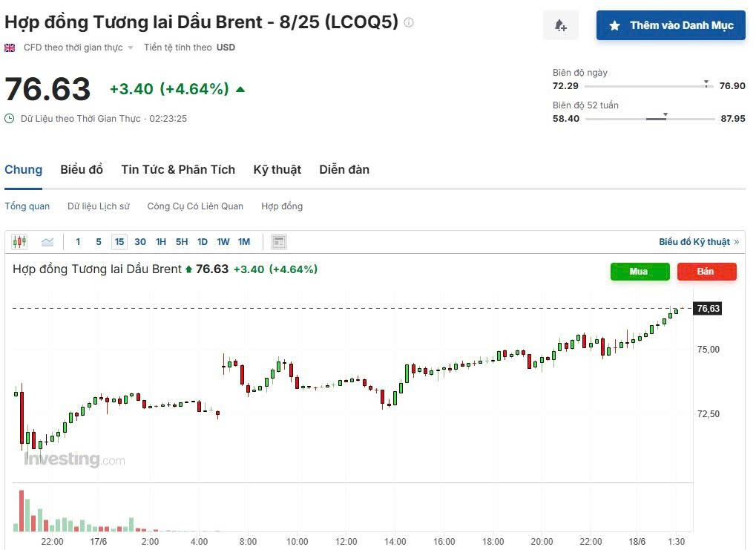
Task: Set chart interval to 1D
Action: (203, 241)
